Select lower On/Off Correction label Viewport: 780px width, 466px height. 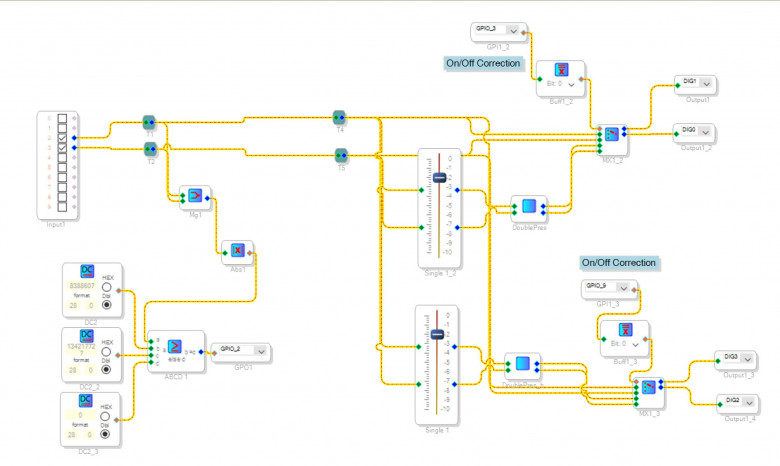coord(619,263)
